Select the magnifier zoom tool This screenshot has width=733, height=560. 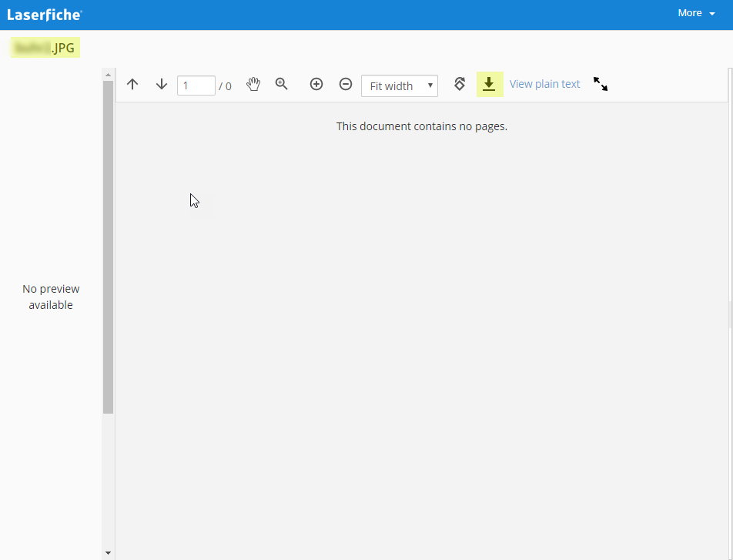click(282, 84)
